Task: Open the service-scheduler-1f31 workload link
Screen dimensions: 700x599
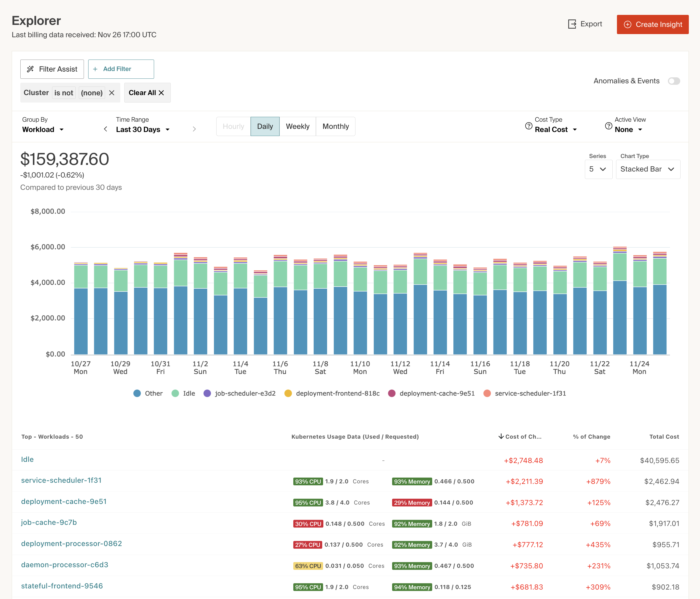Action: click(61, 480)
